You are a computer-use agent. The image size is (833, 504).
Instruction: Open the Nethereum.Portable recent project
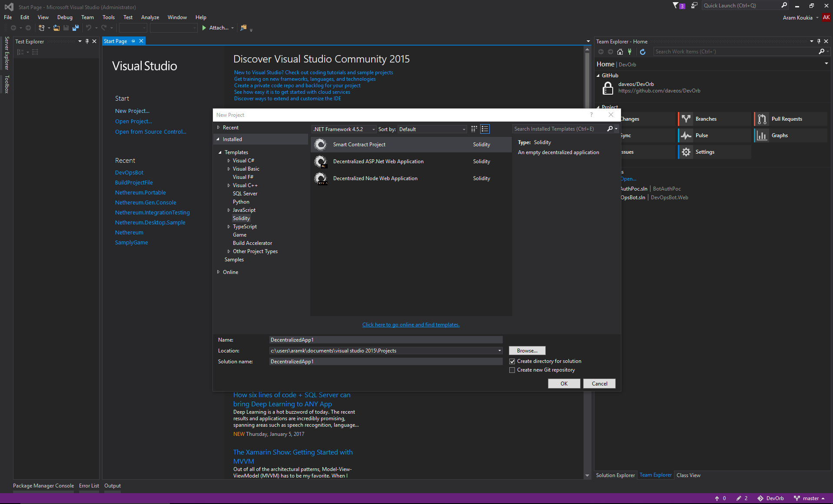click(140, 192)
